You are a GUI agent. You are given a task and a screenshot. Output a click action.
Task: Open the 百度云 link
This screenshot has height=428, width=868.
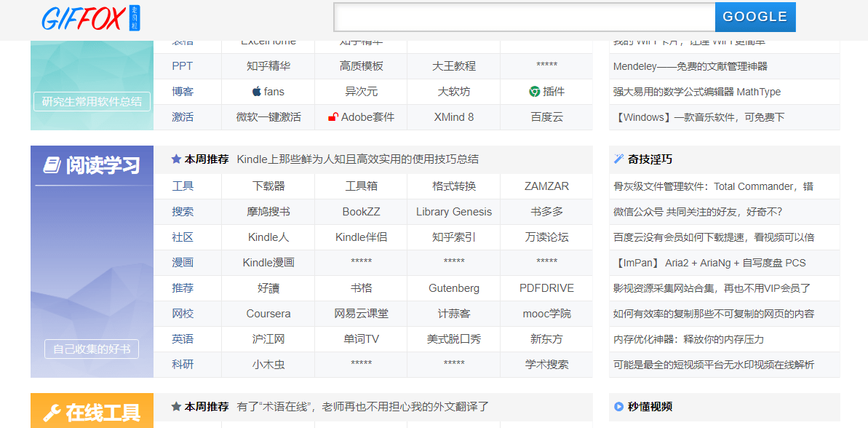tap(546, 117)
